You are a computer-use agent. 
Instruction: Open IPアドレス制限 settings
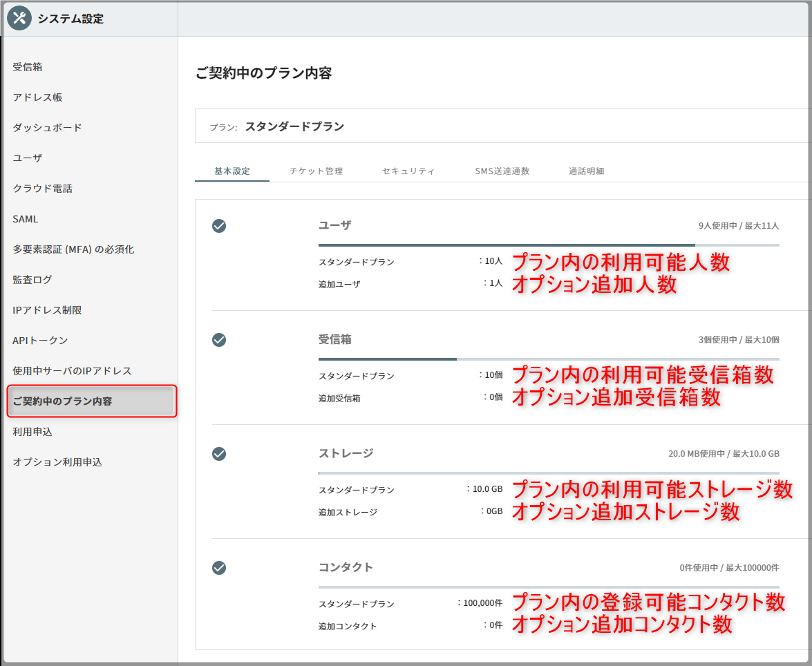[47, 310]
